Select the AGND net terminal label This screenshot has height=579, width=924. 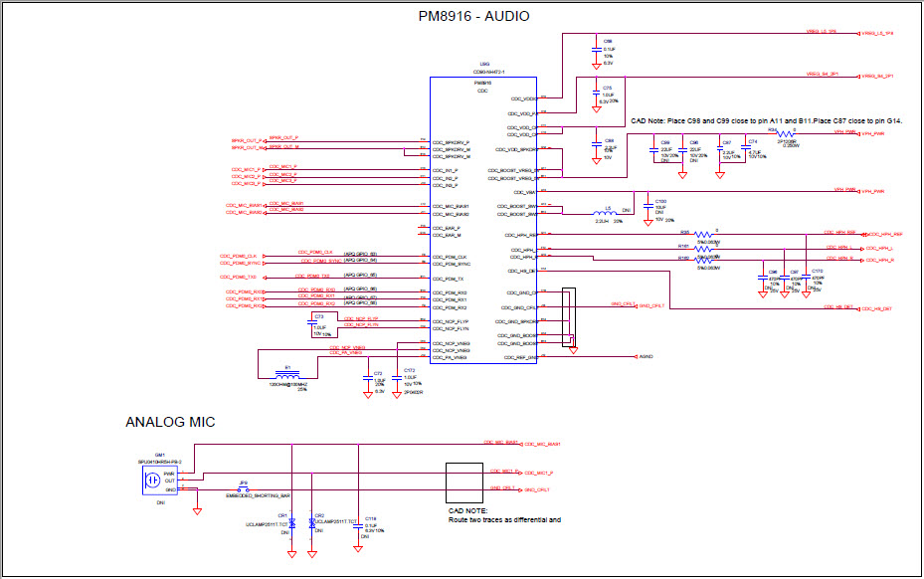645,354
